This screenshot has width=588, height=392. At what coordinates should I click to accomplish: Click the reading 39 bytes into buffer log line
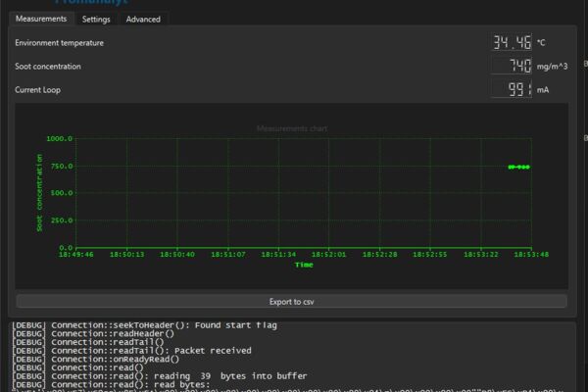click(x=160, y=376)
